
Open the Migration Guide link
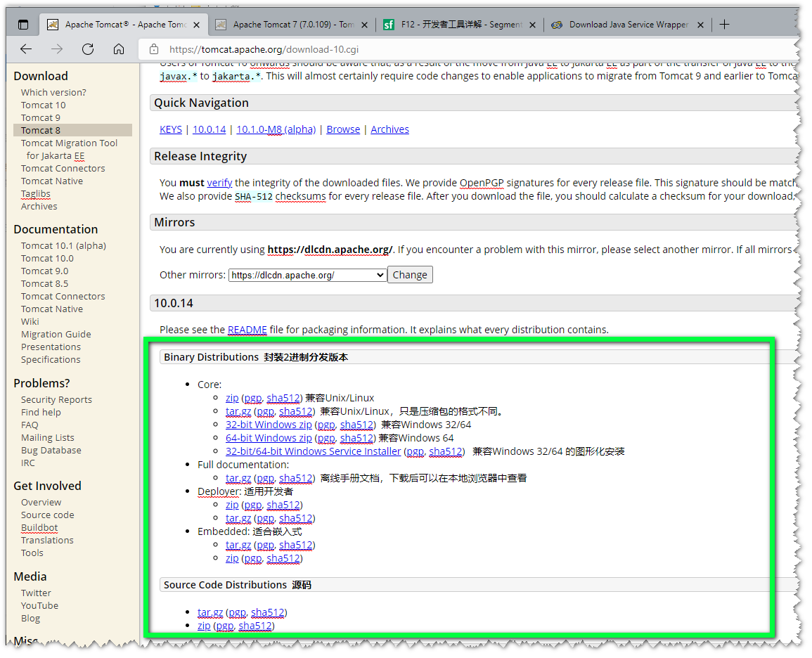tap(56, 335)
